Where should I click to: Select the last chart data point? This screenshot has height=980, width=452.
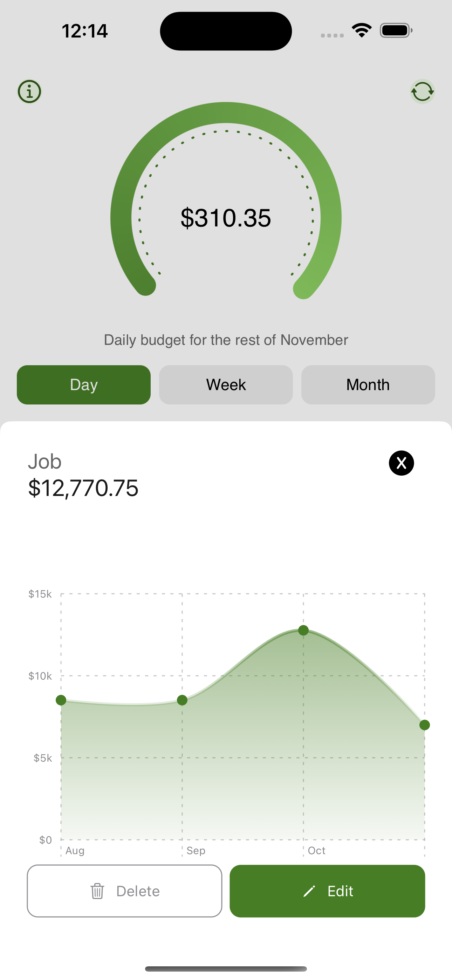[x=425, y=725]
